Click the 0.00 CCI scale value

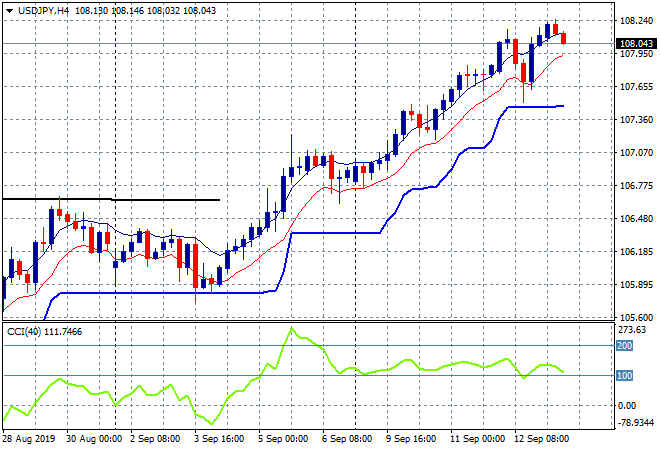[627, 405]
